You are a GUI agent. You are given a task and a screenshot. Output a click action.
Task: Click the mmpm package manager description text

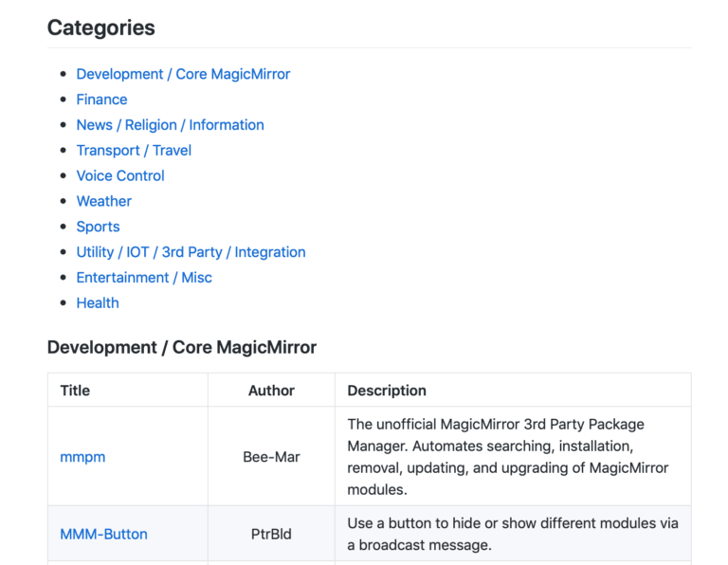(508, 457)
